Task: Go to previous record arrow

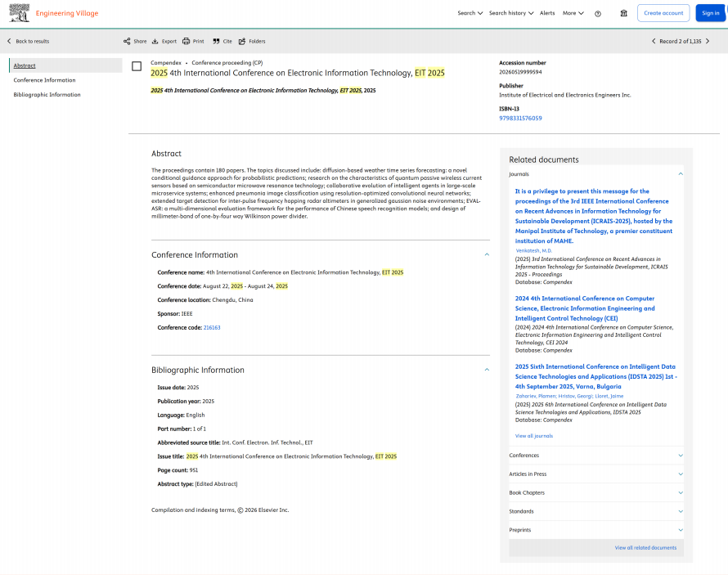Action: (x=653, y=41)
